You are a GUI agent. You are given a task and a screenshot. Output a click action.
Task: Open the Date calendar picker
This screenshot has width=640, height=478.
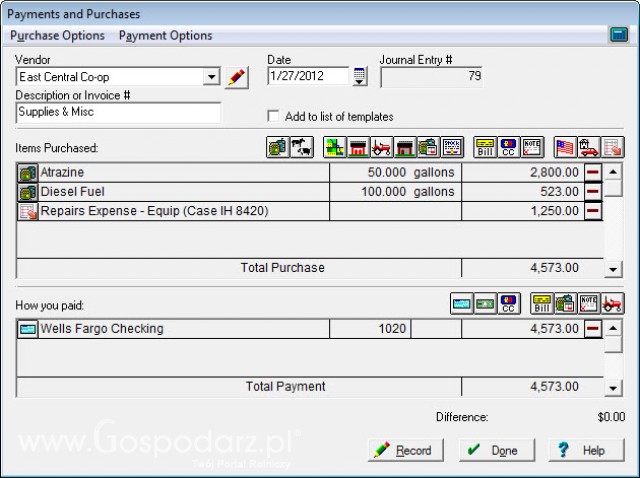pos(360,77)
